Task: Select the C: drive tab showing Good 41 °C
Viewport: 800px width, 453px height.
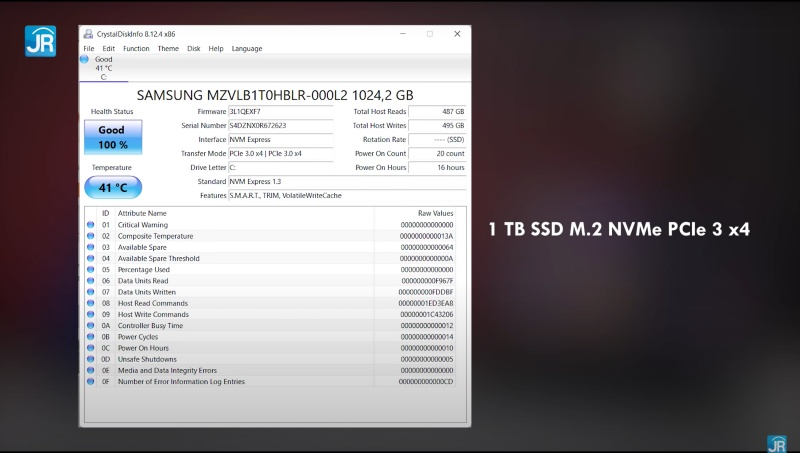Action: click(104, 68)
